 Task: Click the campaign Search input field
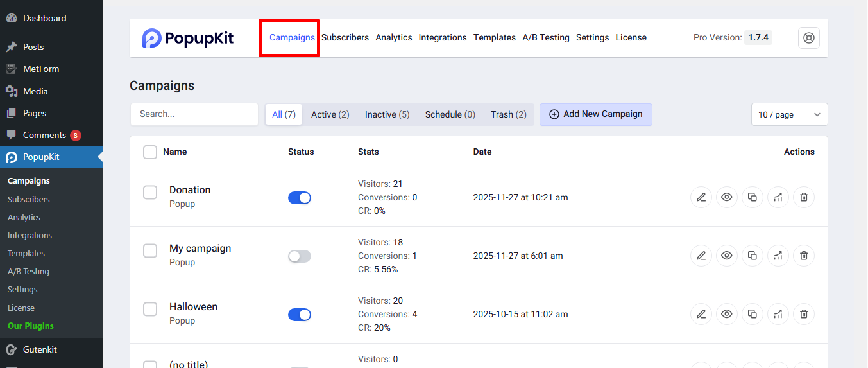point(194,114)
